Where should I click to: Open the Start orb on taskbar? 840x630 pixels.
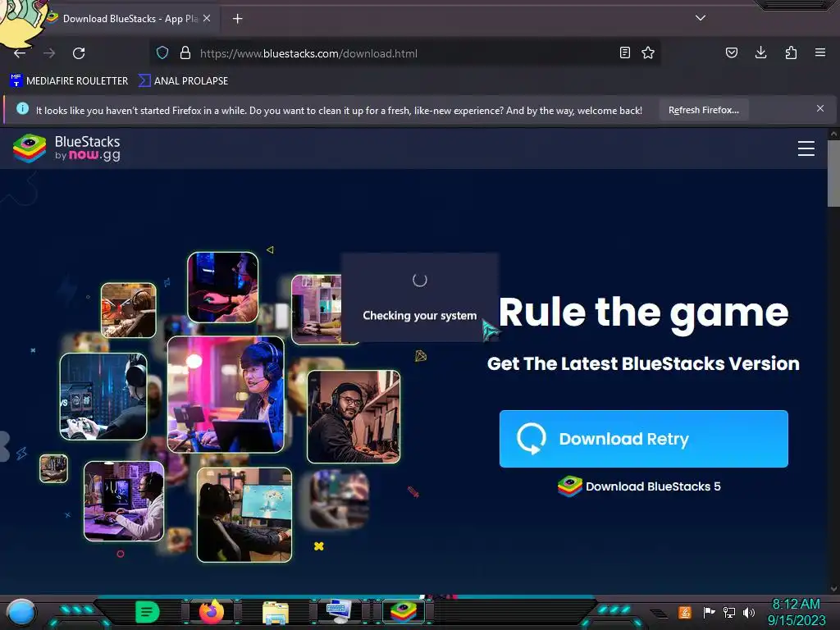pos(21,612)
